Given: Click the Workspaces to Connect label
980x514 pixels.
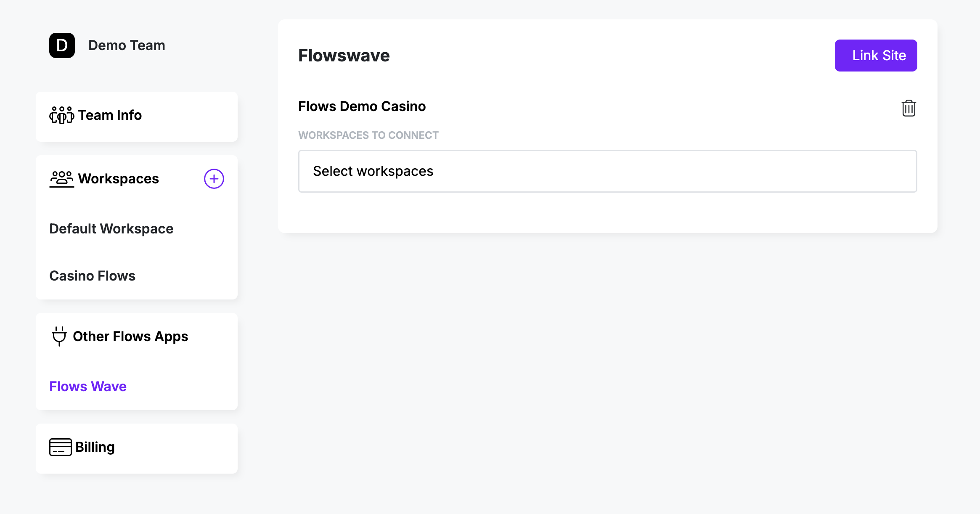Looking at the screenshot, I should tap(368, 135).
